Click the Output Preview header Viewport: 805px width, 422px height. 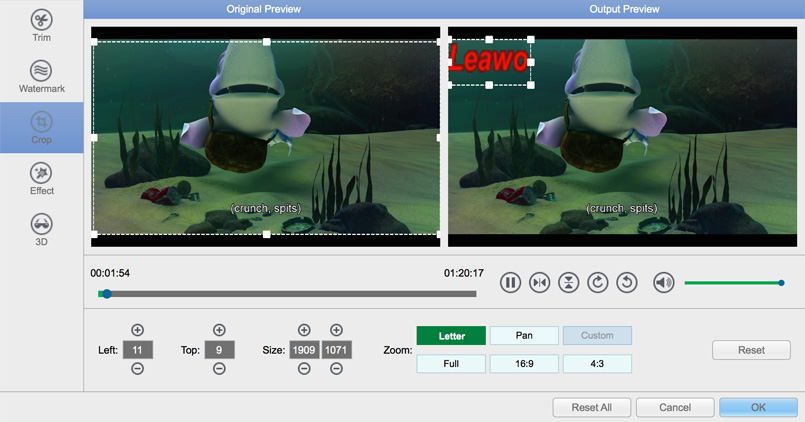pos(624,9)
